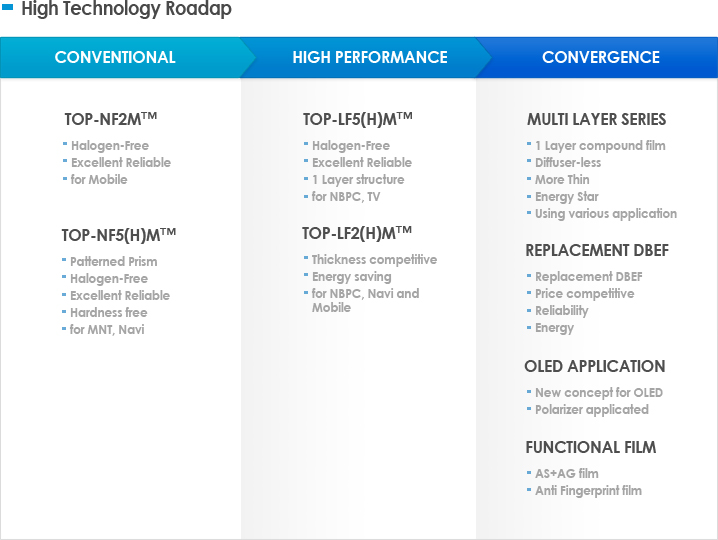Click the OLED APPLICATION heading
This screenshot has height=540, width=718.
pos(595,366)
